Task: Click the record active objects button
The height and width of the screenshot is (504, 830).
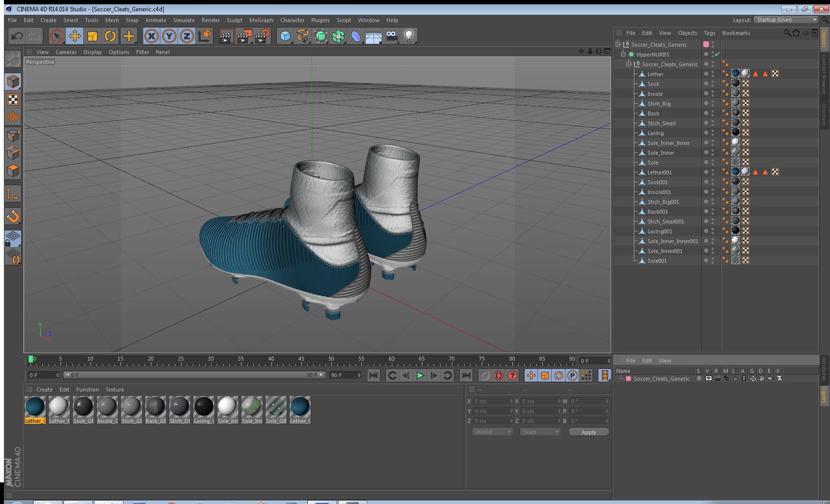Action: [485, 375]
